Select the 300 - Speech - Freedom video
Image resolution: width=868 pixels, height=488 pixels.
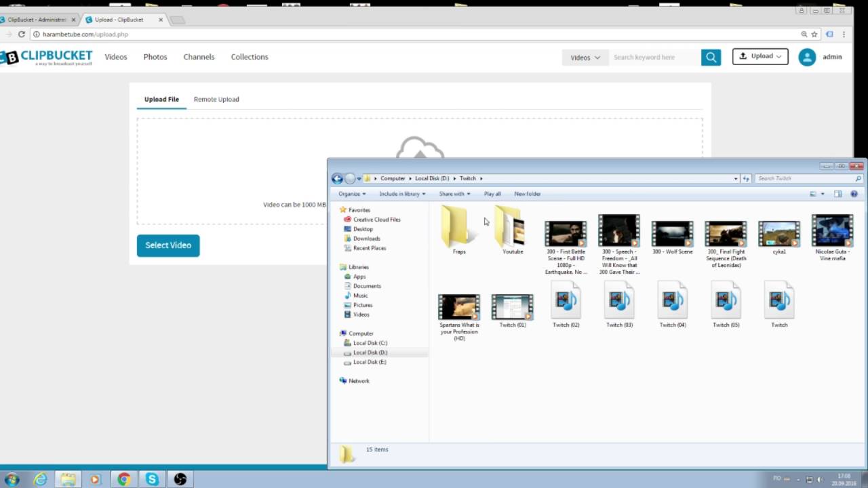(x=619, y=244)
